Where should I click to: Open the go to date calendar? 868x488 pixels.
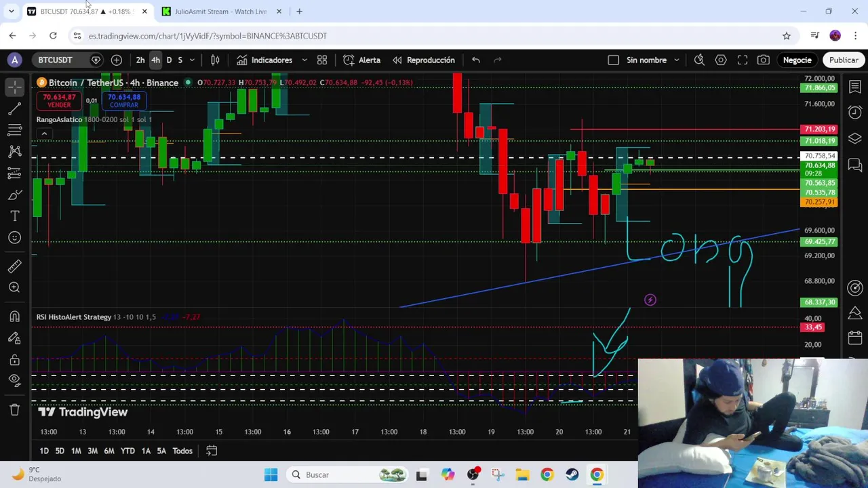(212, 451)
